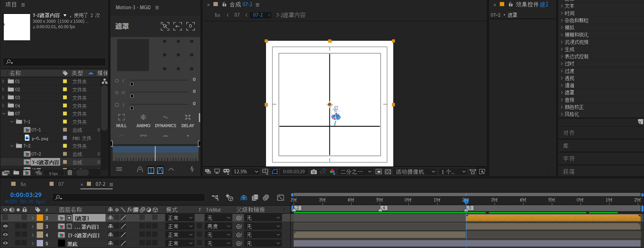The width and height of the screenshot is (644, 248).
Task: Take a snapshot with the camera icon
Action: pos(314,172)
